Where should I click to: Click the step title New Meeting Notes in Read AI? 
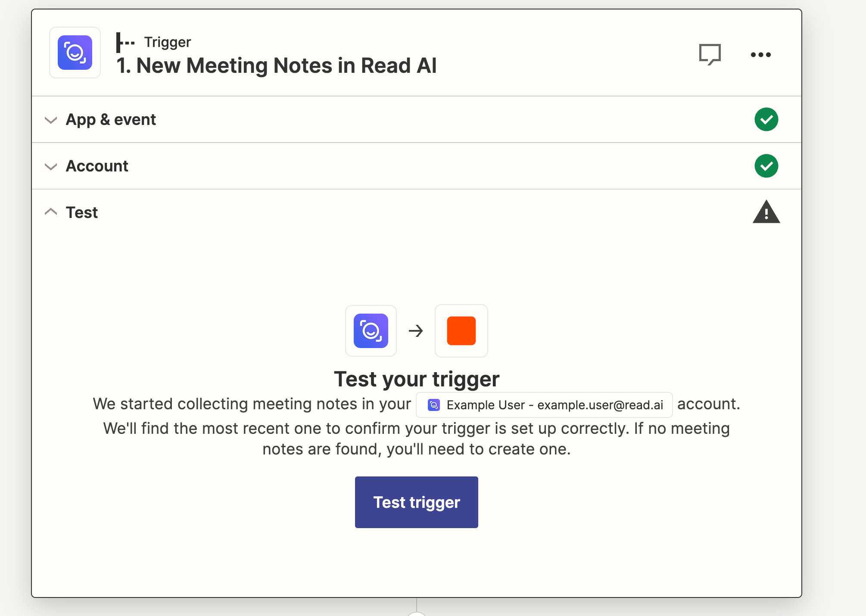(x=277, y=65)
